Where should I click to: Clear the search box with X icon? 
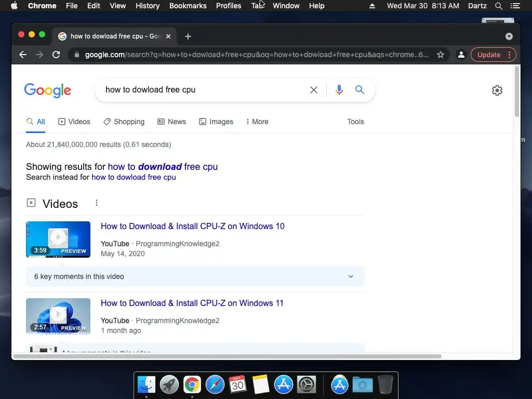[314, 90]
